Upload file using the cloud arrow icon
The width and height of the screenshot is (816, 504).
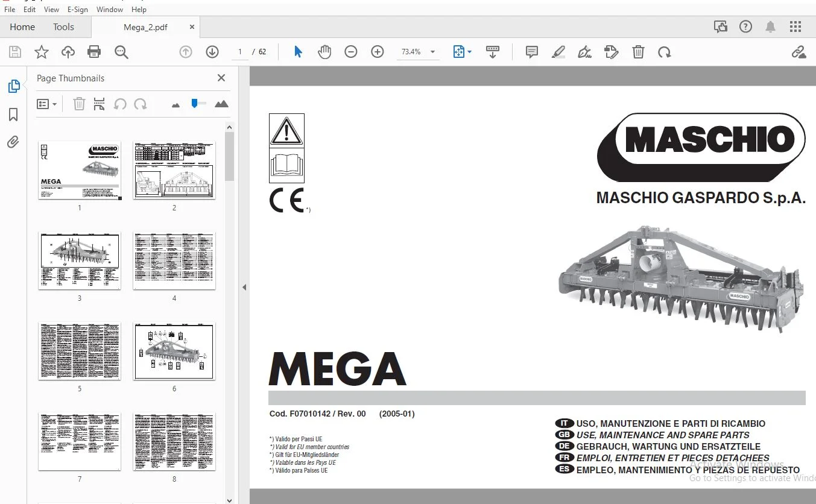point(68,52)
